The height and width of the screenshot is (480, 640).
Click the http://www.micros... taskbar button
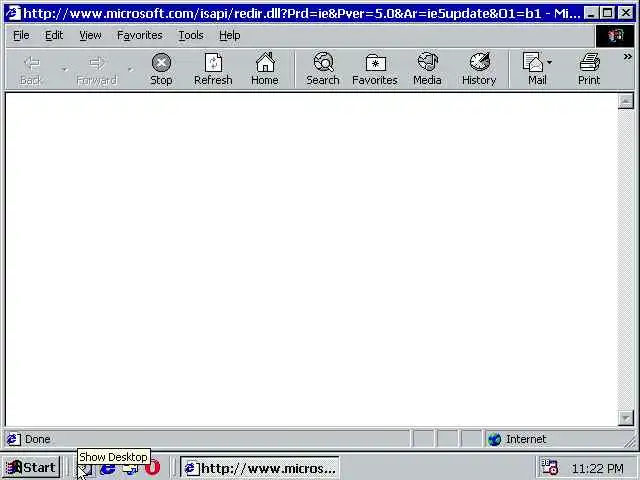(260, 468)
